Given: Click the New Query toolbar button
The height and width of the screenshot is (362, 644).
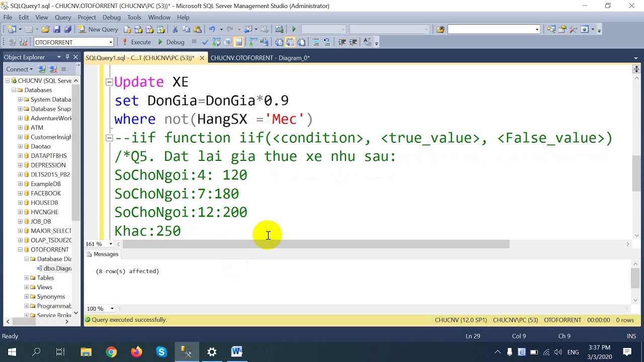Looking at the screenshot, I should (x=99, y=29).
